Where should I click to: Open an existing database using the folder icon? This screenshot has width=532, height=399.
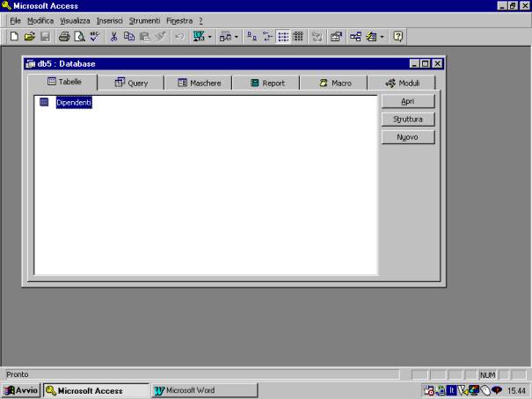coord(30,36)
